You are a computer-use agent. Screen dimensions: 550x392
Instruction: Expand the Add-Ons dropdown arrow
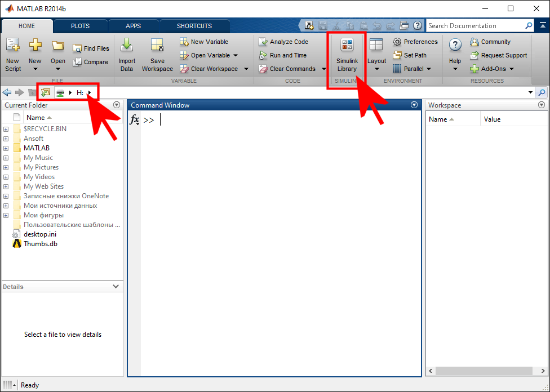(512, 69)
